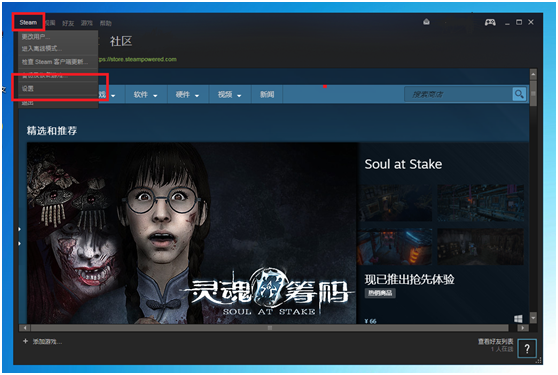Minimize the Steam window

coord(507,23)
